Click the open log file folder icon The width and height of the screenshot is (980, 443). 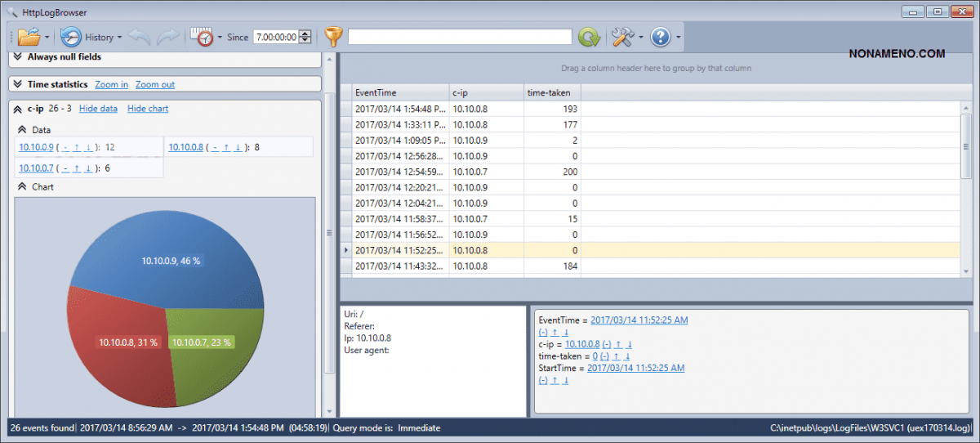[29, 37]
